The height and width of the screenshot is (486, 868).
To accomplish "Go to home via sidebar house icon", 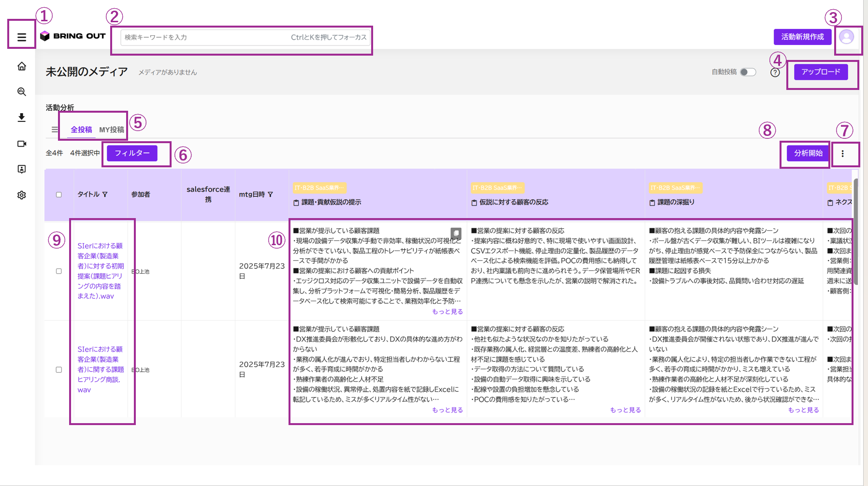I will pyautogui.click(x=22, y=66).
